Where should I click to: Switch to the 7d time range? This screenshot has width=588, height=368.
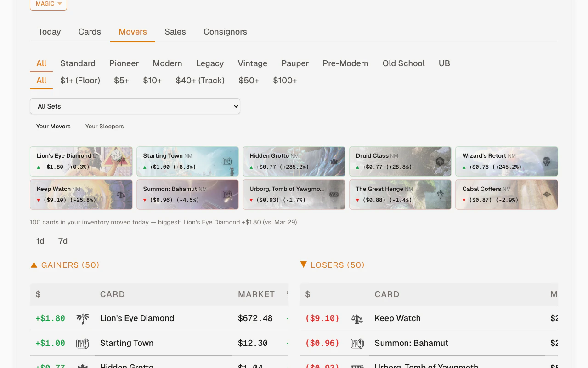(x=63, y=241)
